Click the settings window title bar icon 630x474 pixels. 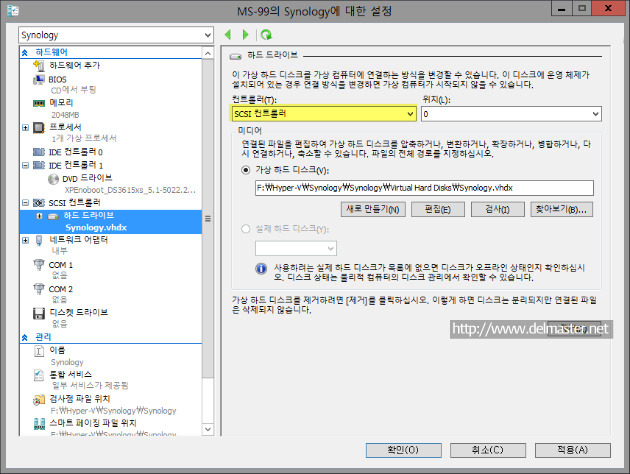point(13,10)
